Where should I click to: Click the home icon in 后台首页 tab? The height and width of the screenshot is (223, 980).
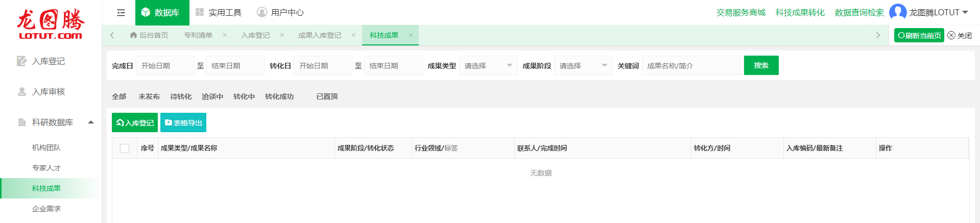click(x=133, y=35)
